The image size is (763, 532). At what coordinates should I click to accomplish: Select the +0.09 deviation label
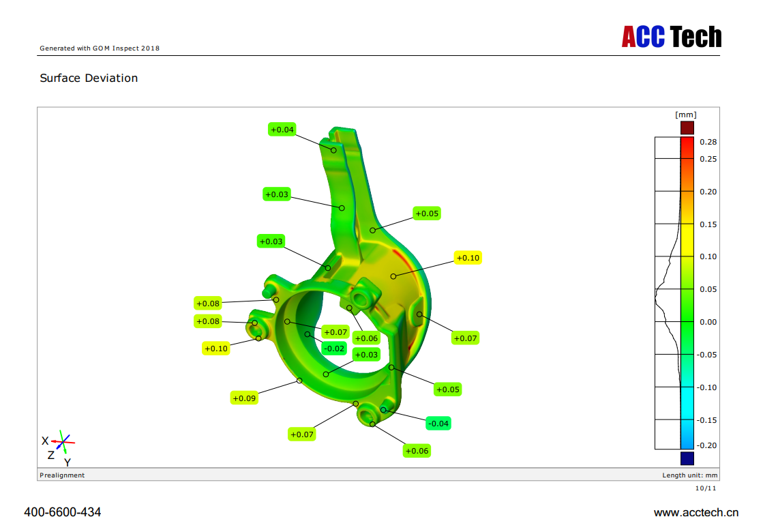pos(244,398)
